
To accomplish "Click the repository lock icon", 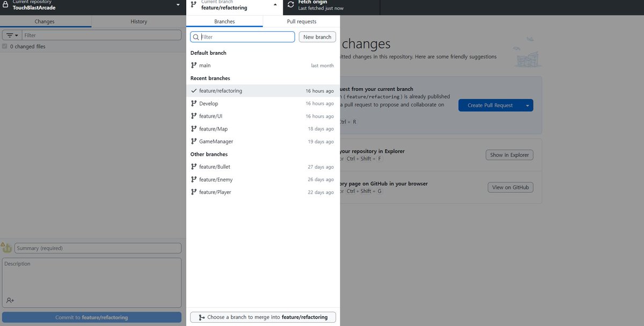I will [x=5, y=5].
